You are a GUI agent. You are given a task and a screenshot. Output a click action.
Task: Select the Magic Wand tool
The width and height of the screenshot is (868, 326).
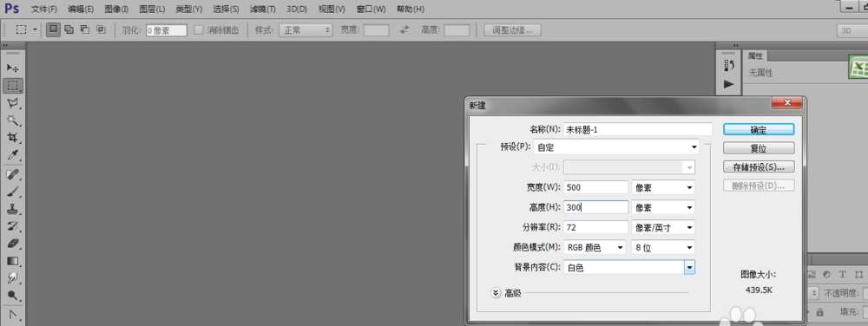pos(13,121)
